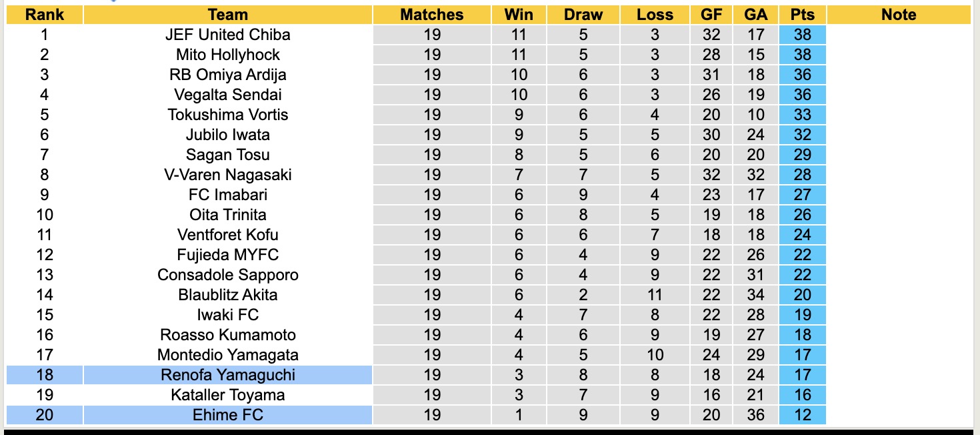Select the GA column header
980x435 pixels.
(755, 15)
